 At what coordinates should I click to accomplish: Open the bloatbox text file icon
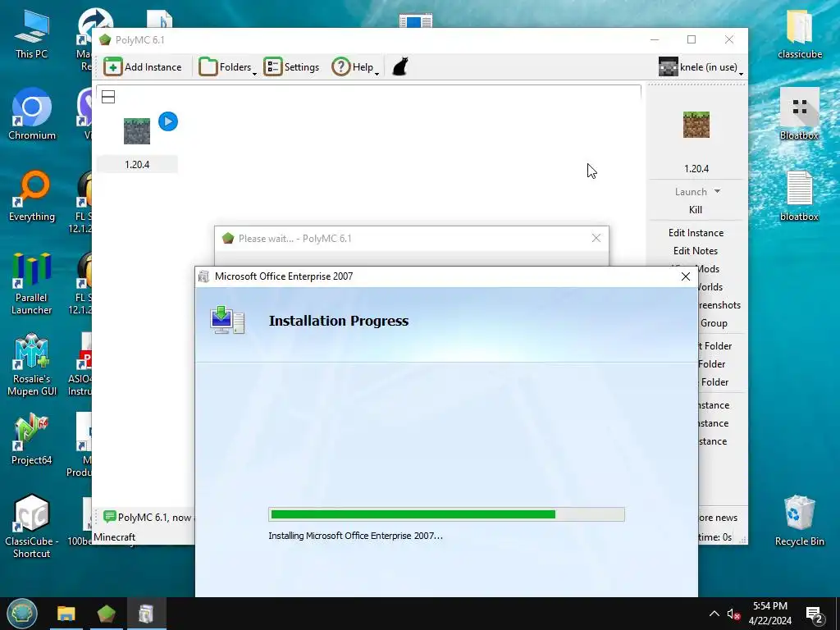799,196
